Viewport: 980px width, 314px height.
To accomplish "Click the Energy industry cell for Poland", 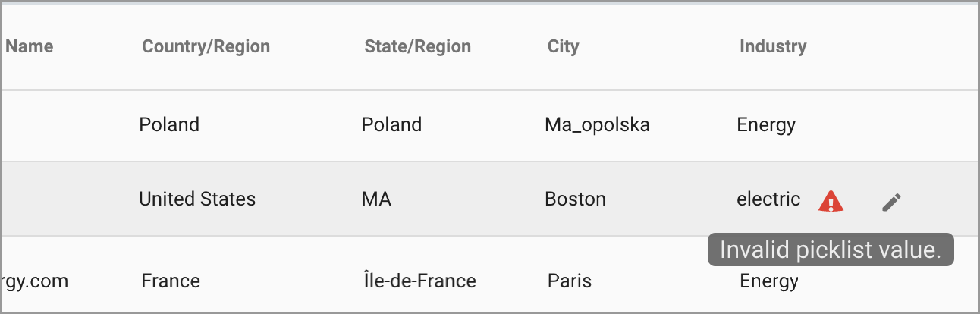I will 766,124.
